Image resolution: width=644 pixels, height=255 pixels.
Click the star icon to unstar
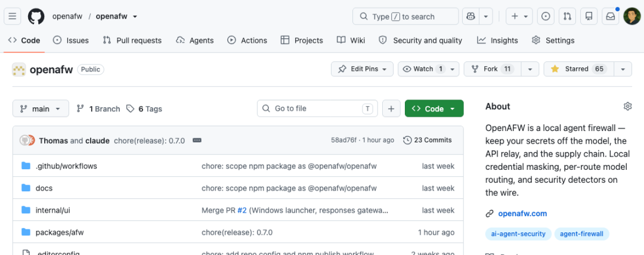point(555,69)
